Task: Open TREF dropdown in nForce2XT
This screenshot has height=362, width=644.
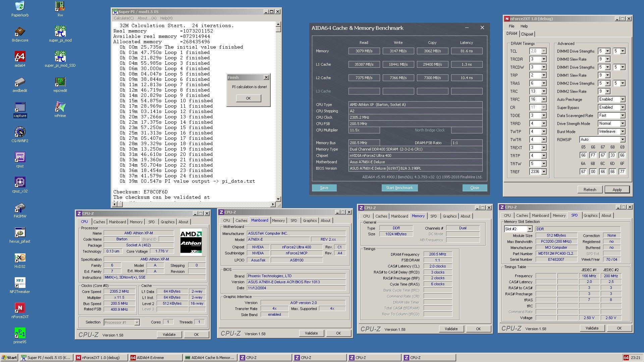Action: pos(544,172)
